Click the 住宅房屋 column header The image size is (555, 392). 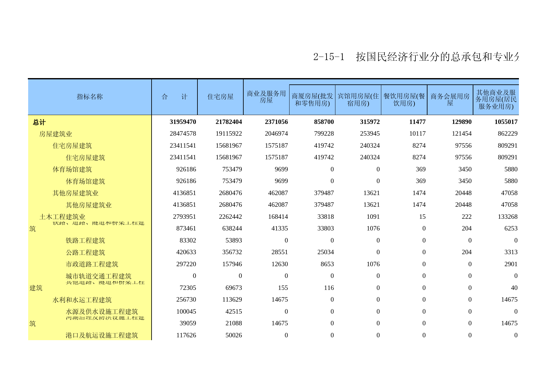click(220, 97)
